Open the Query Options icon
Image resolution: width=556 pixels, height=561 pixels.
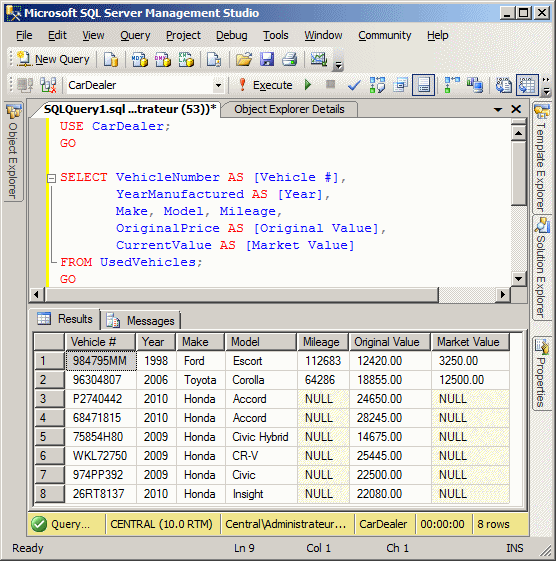400,85
